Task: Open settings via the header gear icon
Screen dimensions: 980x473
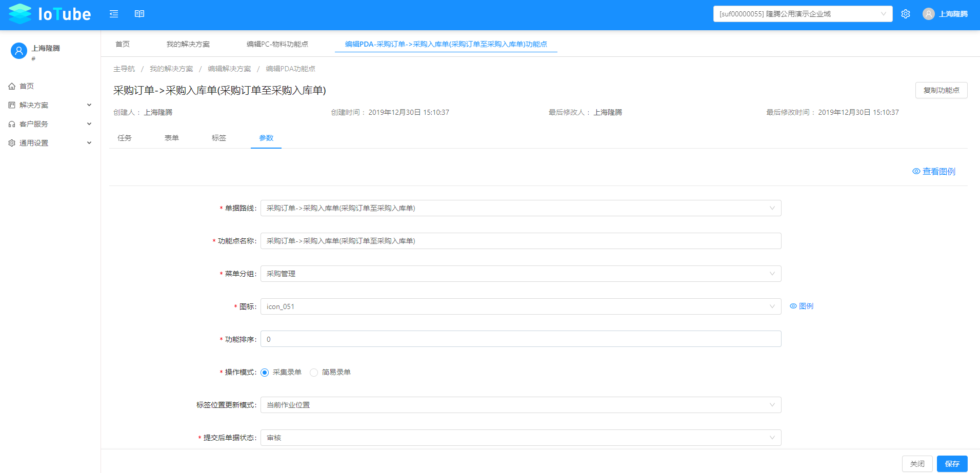Action: (x=906, y=14)
